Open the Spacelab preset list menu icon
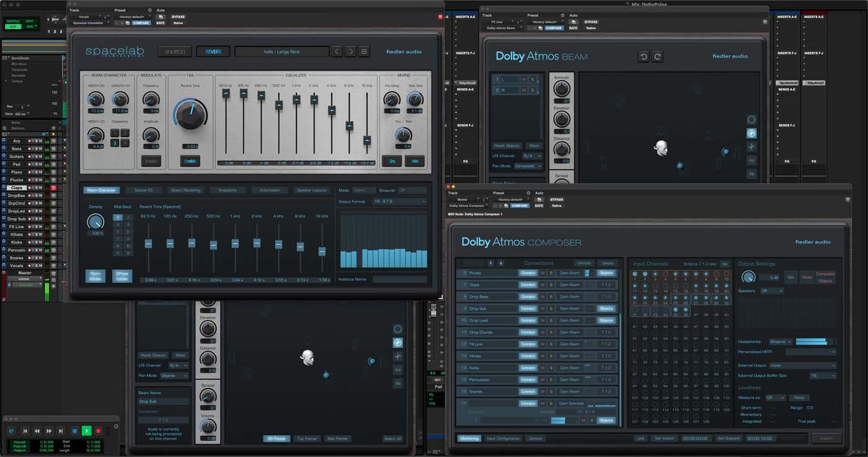This screenshot has width=868, height=457. pos(365,51)
